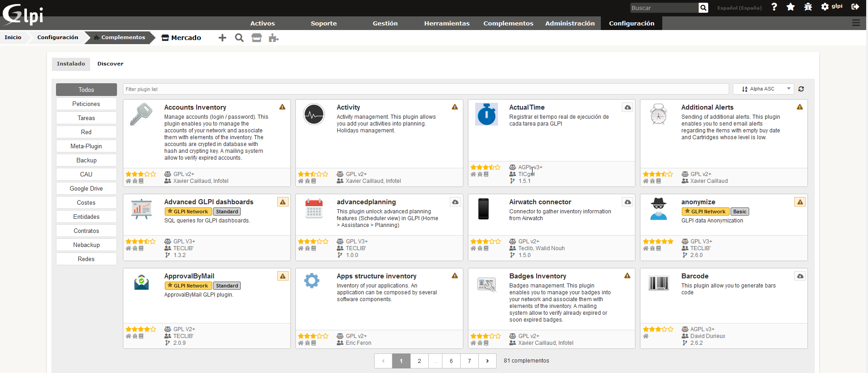
Task: Open the Español (España) language selector
Action: tap(739, 8)
